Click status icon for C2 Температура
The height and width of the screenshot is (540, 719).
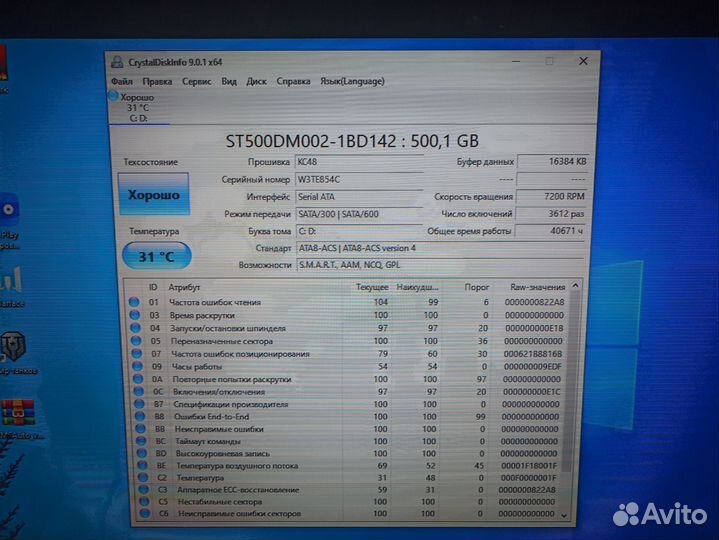(143, 477)
